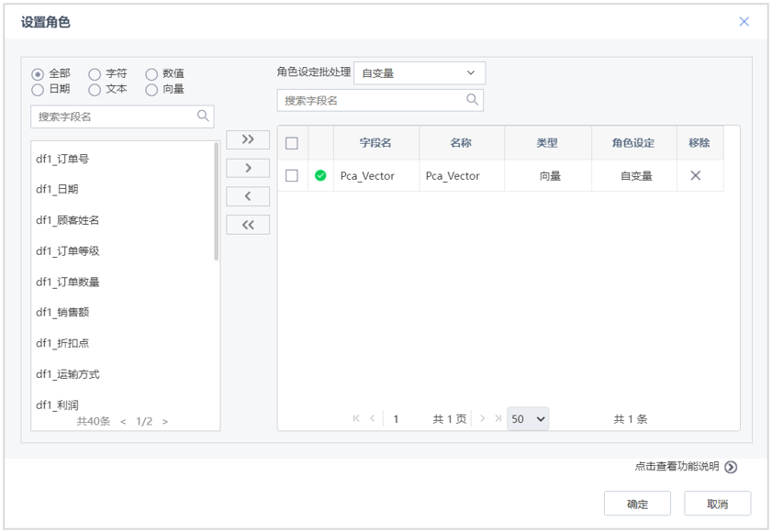This screenshot has height=532, width=772.
Task: Check the Pca_Vector row checkbox
Action: click(293, 174)
